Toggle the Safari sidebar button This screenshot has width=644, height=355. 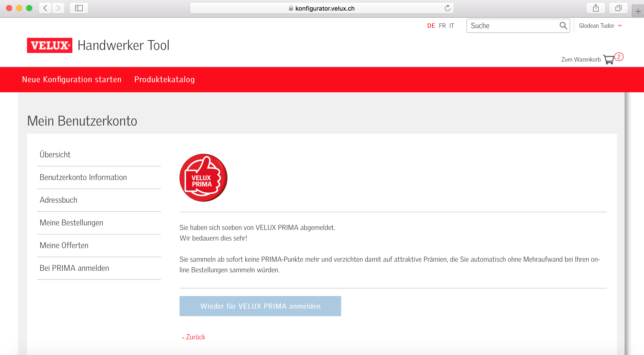pyautogui.click(x=79, y=8)
